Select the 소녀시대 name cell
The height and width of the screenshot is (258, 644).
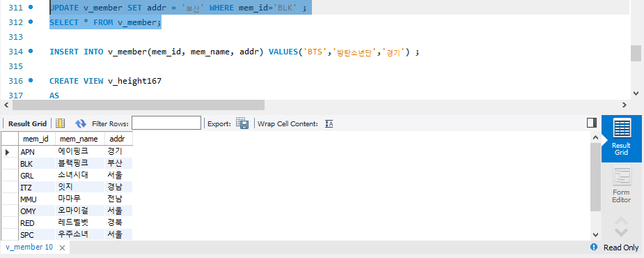79,175
